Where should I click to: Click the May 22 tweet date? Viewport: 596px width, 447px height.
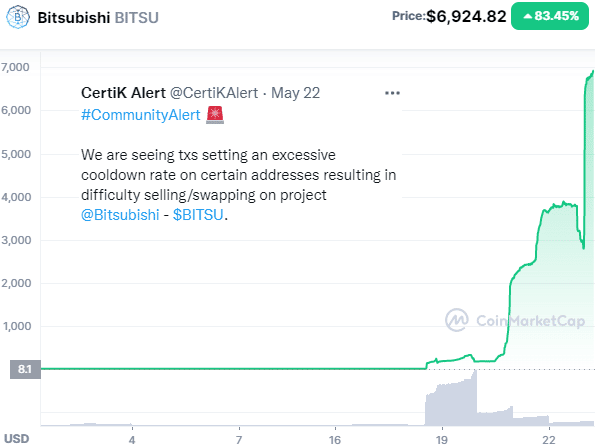point(295,93)
